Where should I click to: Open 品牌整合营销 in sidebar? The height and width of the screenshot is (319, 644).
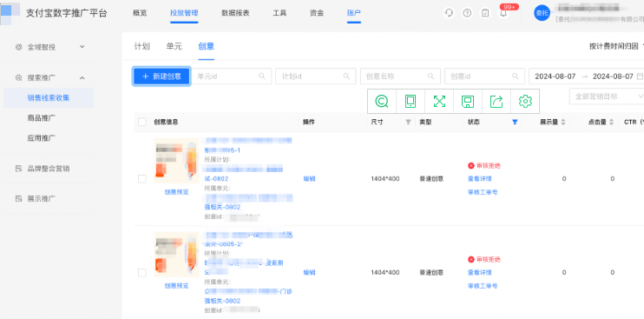pyautogui.click(x=49, y=168)
